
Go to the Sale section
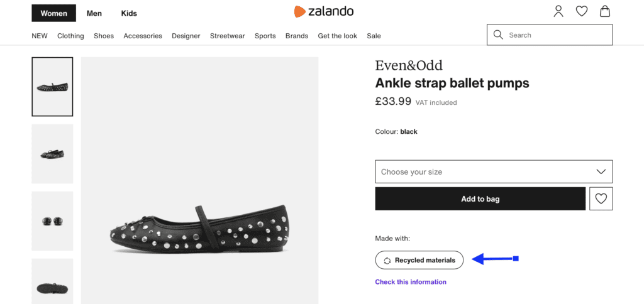[x=374, y=36]
